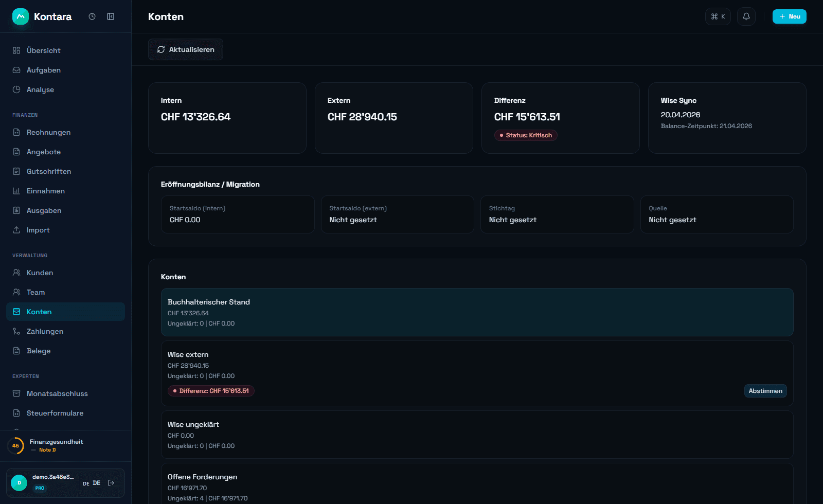Click the Belege document icon
This screenshot has height=504, width=823.
pyautogui.click(x=16, y=351)
